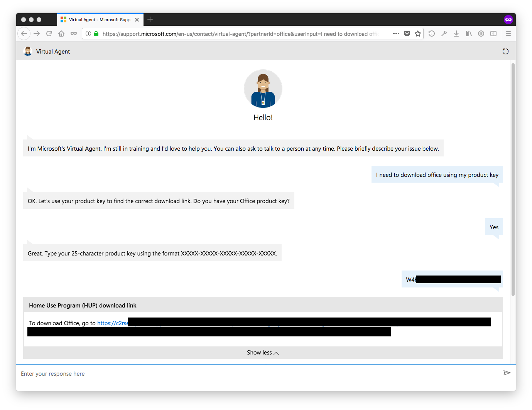Open the library bookshelf icon

coord(469,34)
